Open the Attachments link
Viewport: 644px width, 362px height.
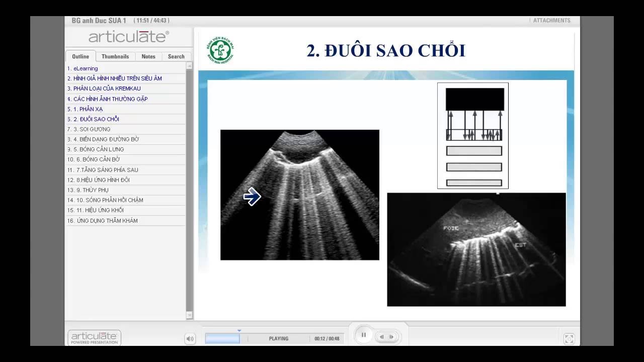(551, 21)
